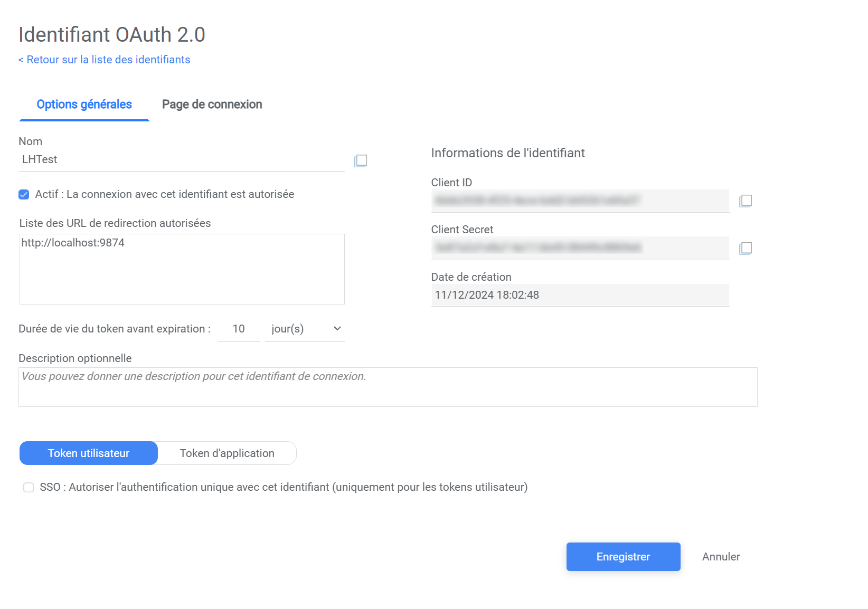Click the dropdown chevron next to jour(s)
The image size is (868, 609).
coord(337,329)
